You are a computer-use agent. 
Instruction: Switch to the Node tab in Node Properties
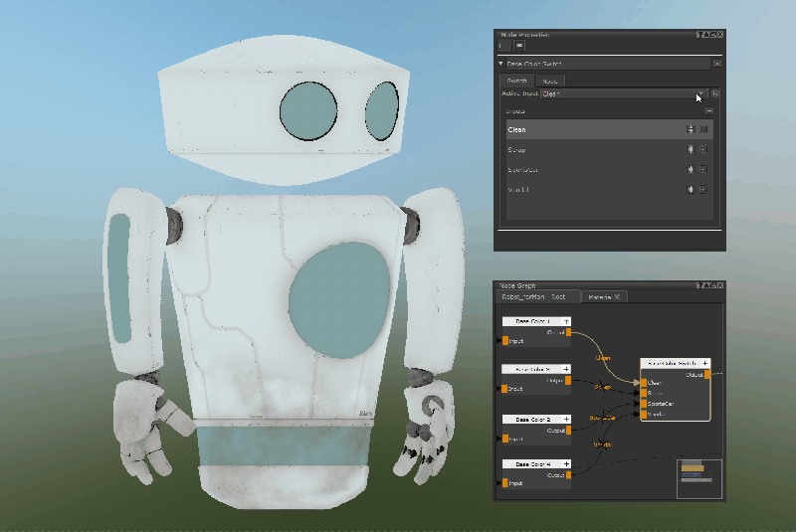point(550,82)
